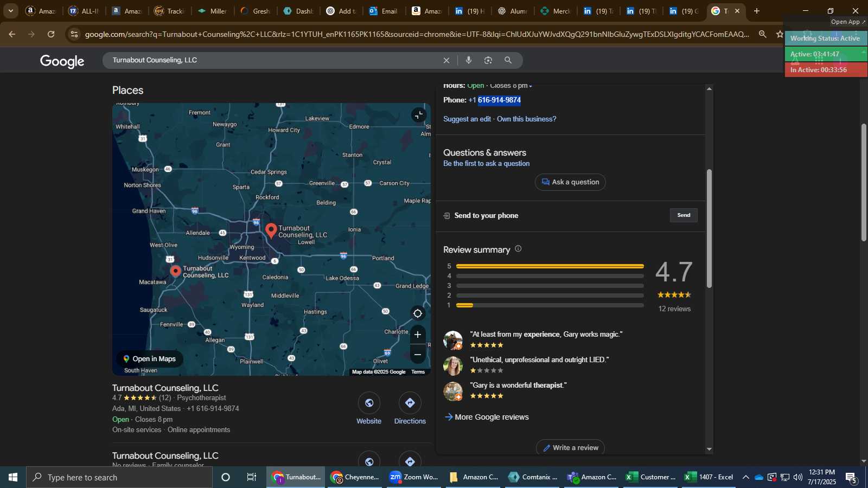
Task: Open 1407 - Excel taskbar window
Action: coord(709,477)
